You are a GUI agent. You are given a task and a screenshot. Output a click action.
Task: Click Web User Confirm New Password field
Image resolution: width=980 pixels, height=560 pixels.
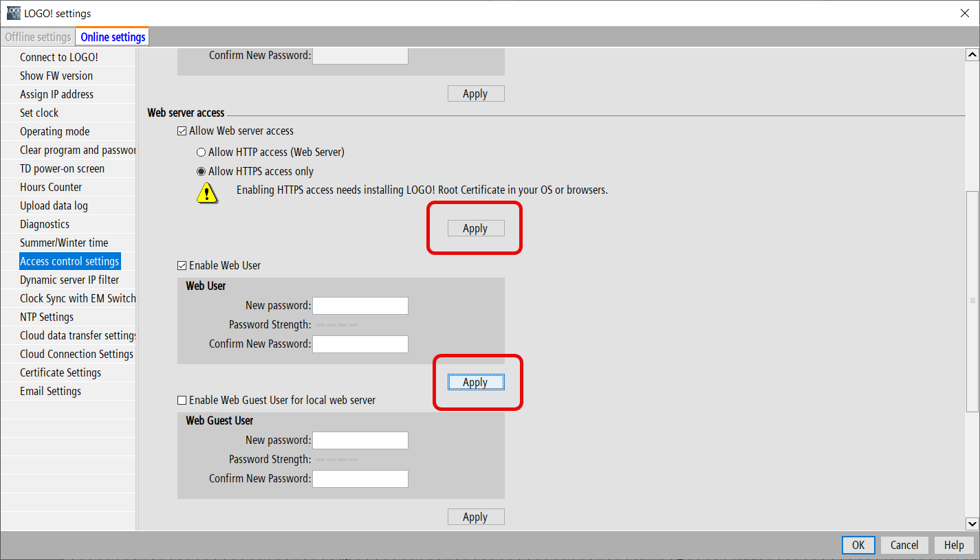coord(360,344)
